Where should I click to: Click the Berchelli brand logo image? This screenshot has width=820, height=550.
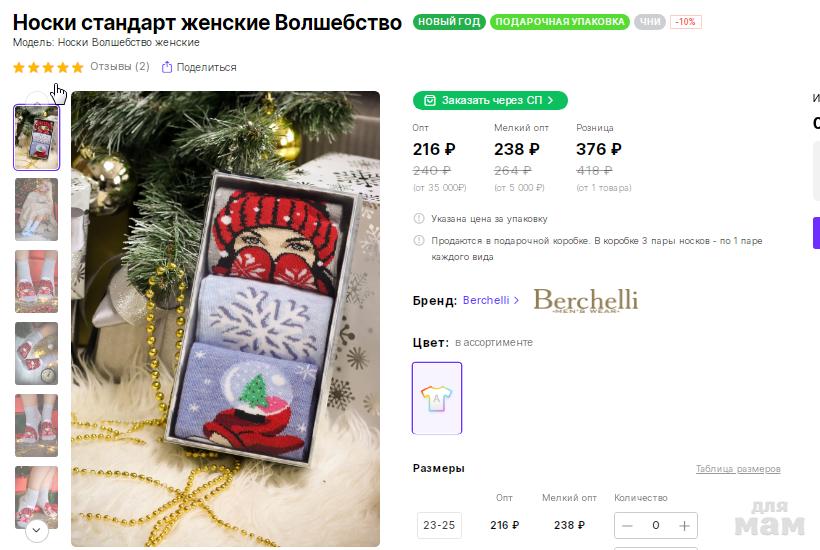tap(586, 301)
